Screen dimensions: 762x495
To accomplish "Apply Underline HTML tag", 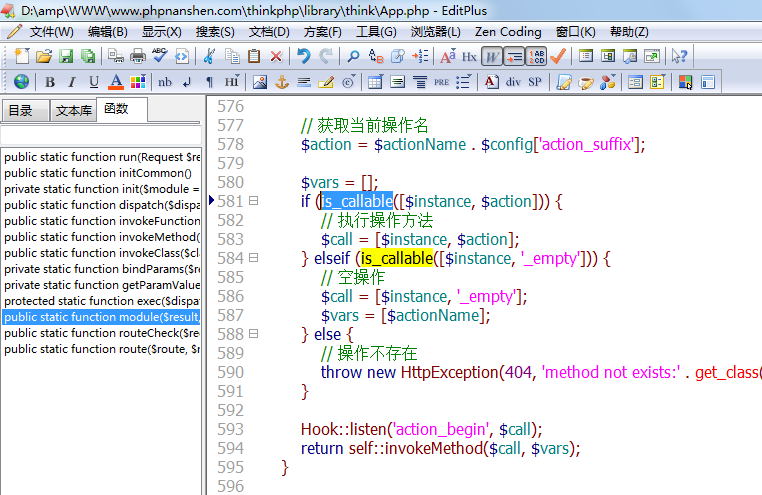I will 94,82.
